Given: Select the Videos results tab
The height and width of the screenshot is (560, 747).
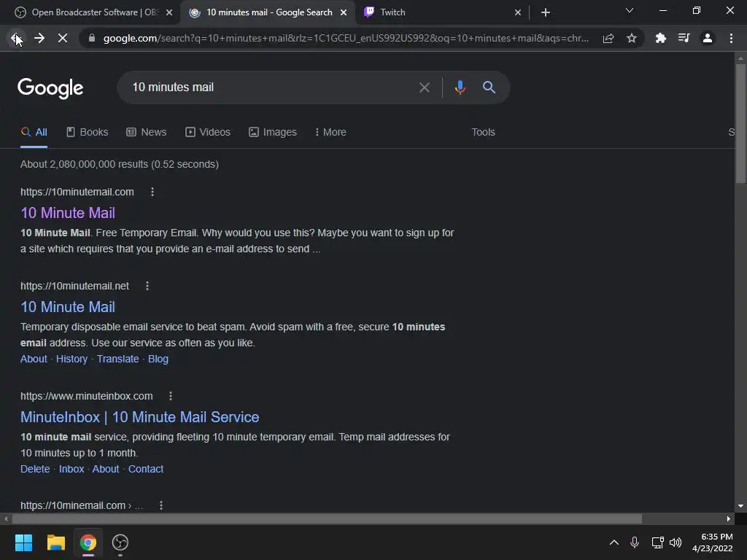Looking at the screenshot, I should point(208,133).
